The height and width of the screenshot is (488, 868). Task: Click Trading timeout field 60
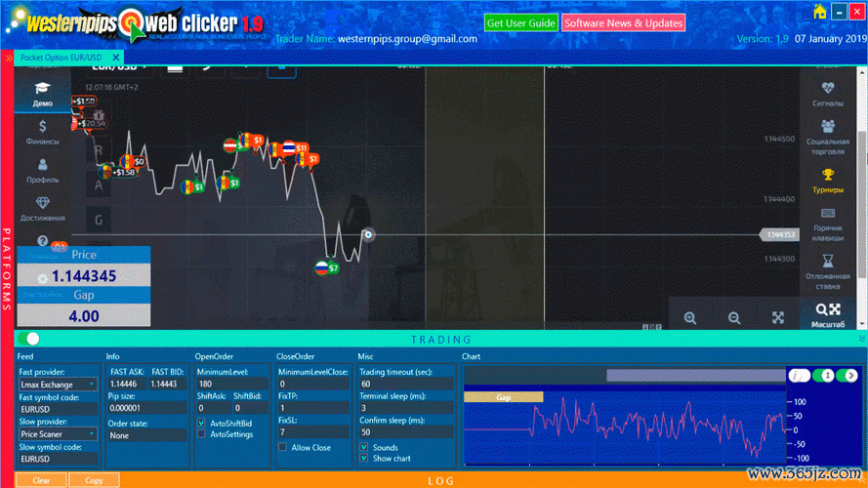(x=406, y=384)
